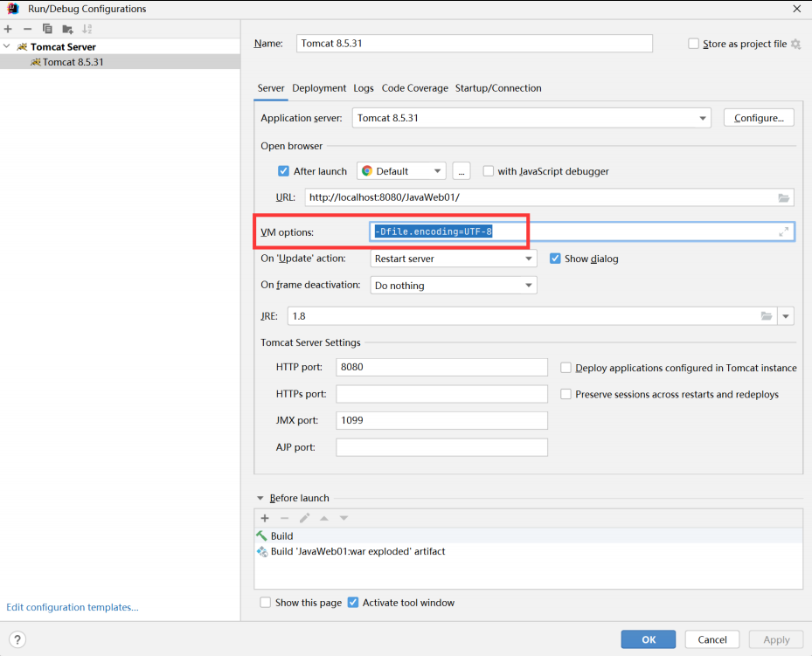Toggle Show dialog checkbox

555,259
